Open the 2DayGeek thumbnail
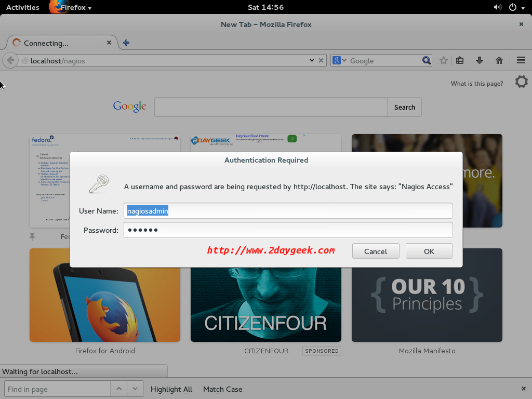Viewport: 532px width, 399px height. tap(266, 143)
